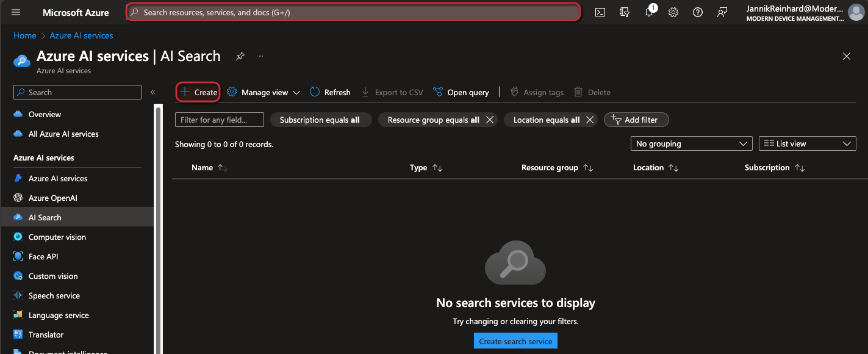This screenshot has height=354, width=868.
Task: Type in the Filter for any field box
Action: (x=219, y=120)
